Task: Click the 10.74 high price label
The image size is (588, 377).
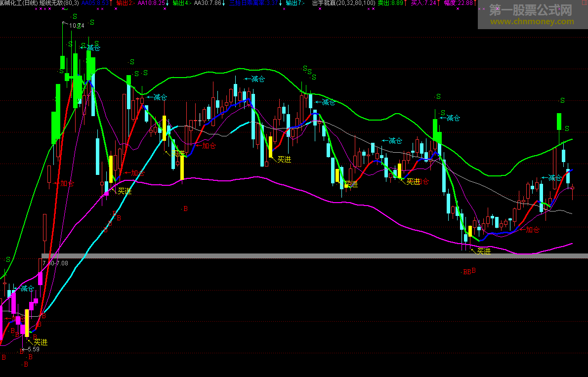Action: click(x=77, y=26)
